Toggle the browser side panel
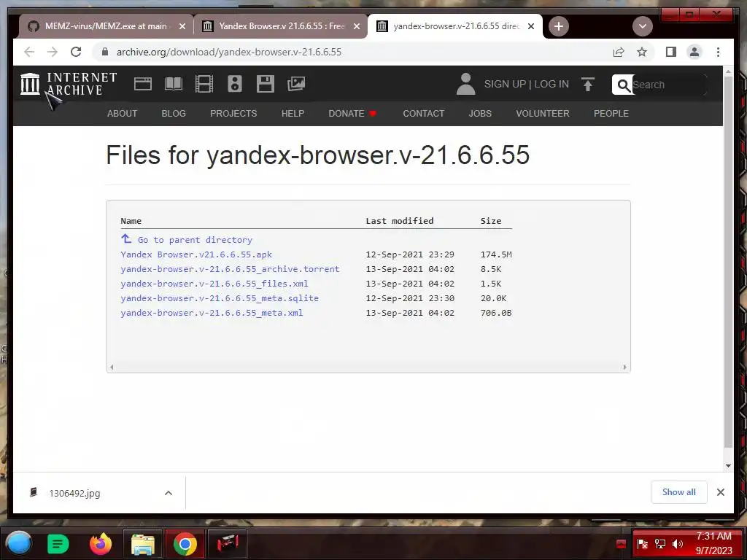The width and height of the screenshot is (747, 560). click(x=671, y=52)
